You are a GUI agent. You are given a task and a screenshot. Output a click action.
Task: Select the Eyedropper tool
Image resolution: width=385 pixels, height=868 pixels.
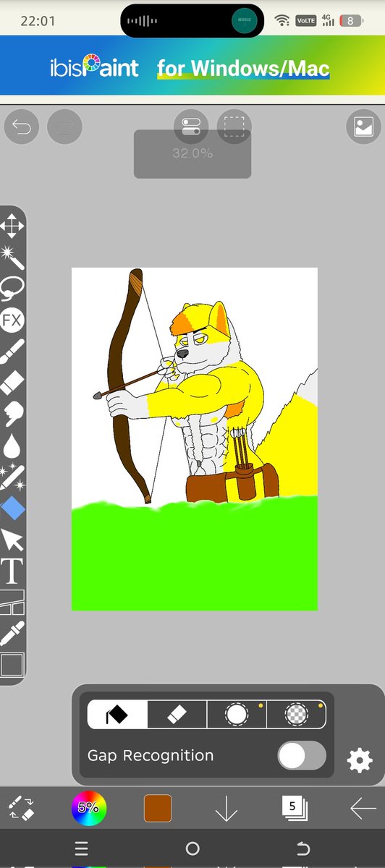point(12,633)
